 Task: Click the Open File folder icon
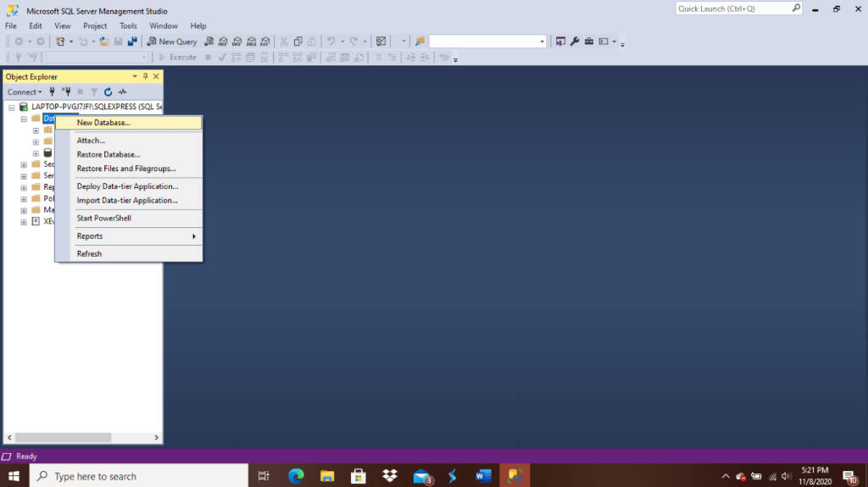(x=104, y=42)
